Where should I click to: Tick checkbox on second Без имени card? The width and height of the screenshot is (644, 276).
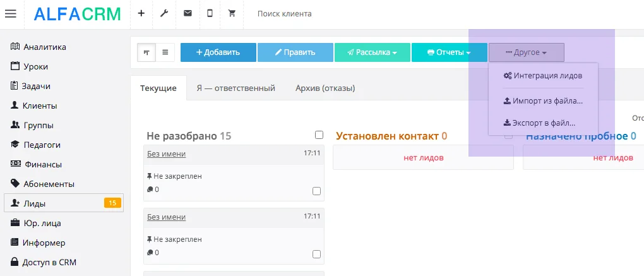tap(317, 255)
